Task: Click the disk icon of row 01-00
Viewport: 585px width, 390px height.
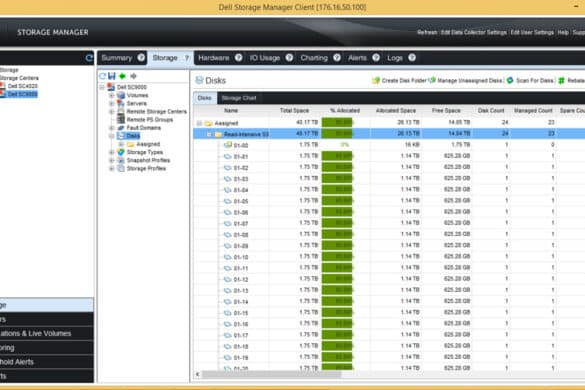Action: (228, 145)
